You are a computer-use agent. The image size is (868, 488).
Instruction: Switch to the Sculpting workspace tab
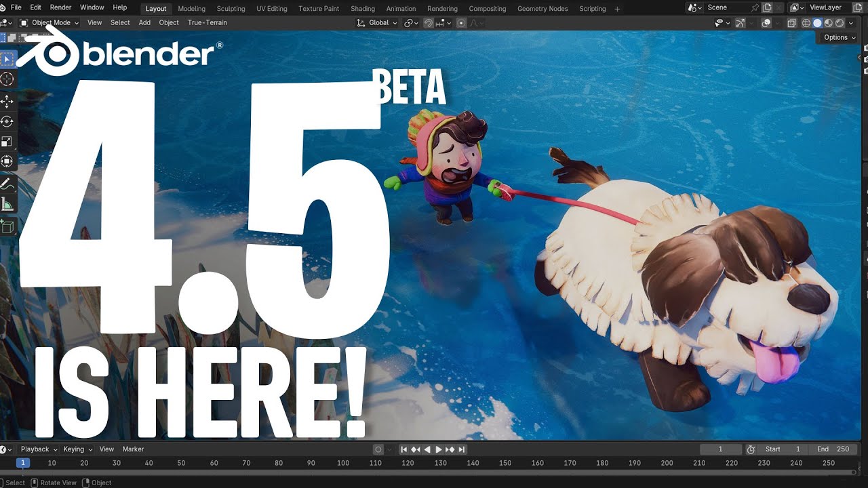point(231,8)
